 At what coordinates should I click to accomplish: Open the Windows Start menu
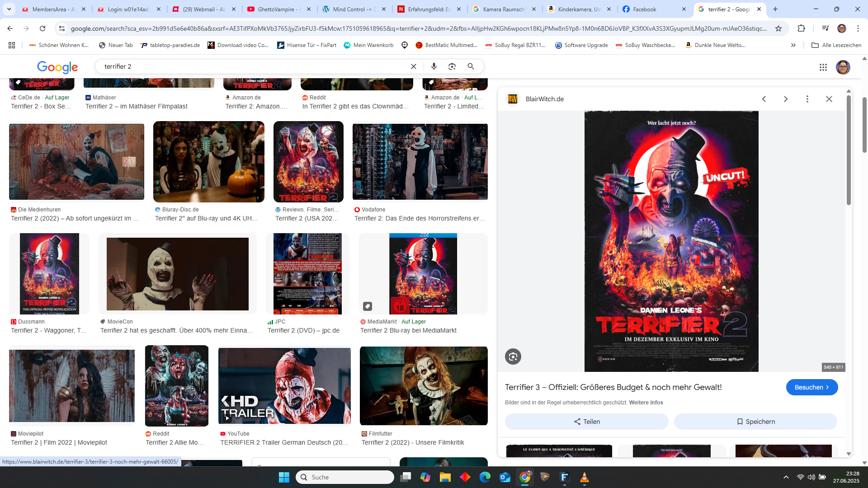coord(284,477)
